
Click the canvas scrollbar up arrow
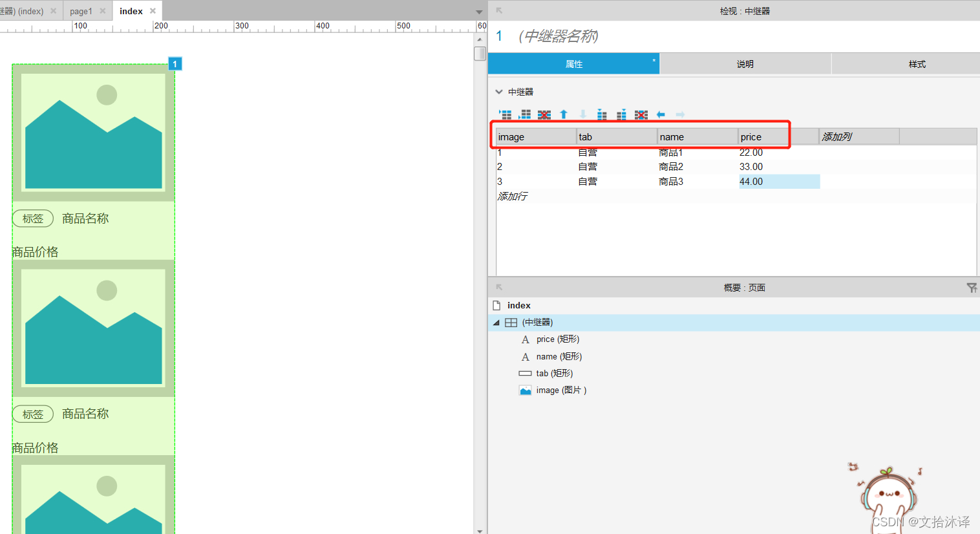(x=479, y=39)
